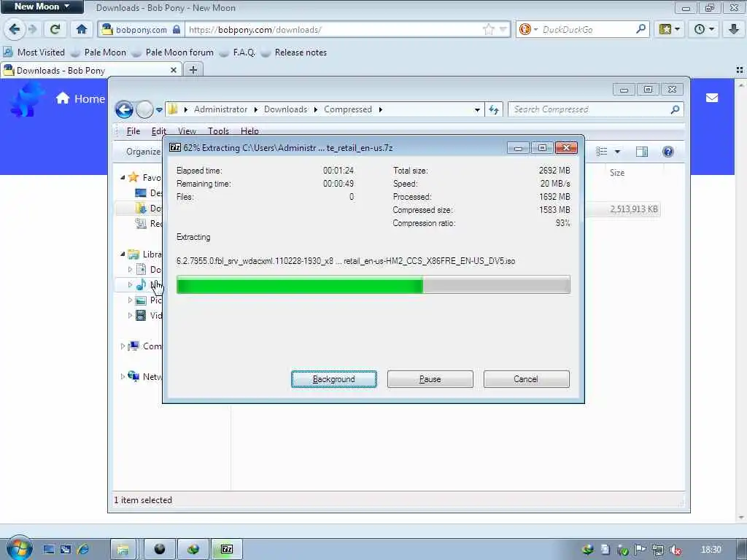This screenshot has height=560, width=747.
Task: Open the Explorer View menu
Action: [x=187, y=131]
